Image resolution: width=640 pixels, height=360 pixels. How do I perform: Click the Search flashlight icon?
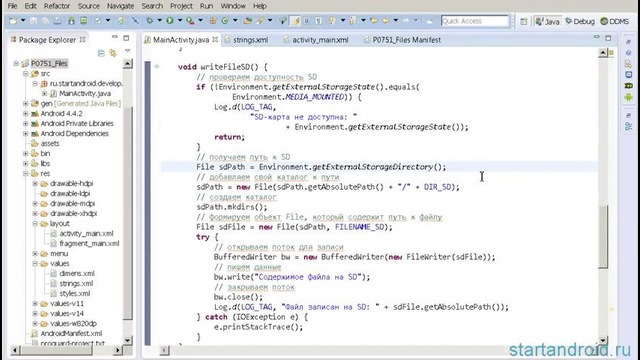click(260, 21)
